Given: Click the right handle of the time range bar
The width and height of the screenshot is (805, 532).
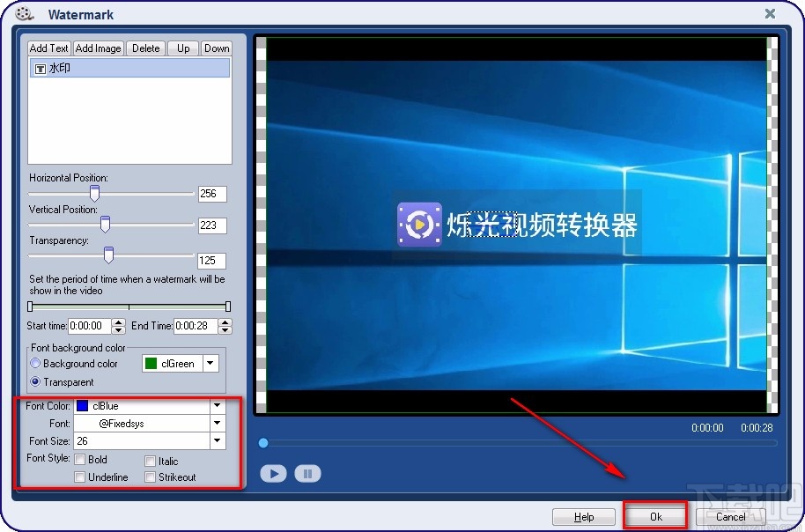Looking at the screenshot, I should point(228,307).
